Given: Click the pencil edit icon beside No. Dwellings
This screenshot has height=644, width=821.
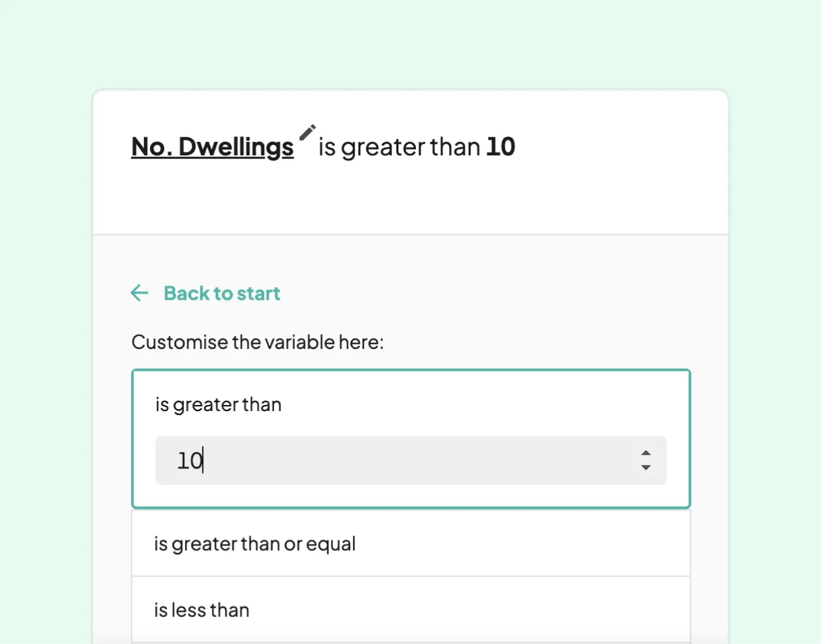Looking at the screenshot, I should coord(308,132).
